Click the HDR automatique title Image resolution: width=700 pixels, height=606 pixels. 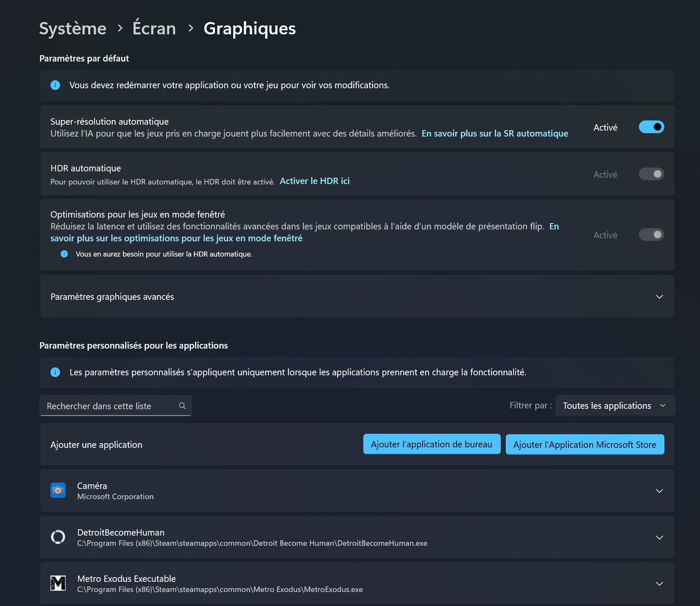[86, 168]
